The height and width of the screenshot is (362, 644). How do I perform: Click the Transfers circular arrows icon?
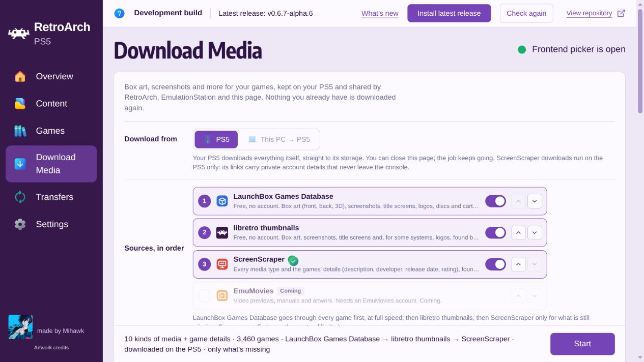click(20, 197)
